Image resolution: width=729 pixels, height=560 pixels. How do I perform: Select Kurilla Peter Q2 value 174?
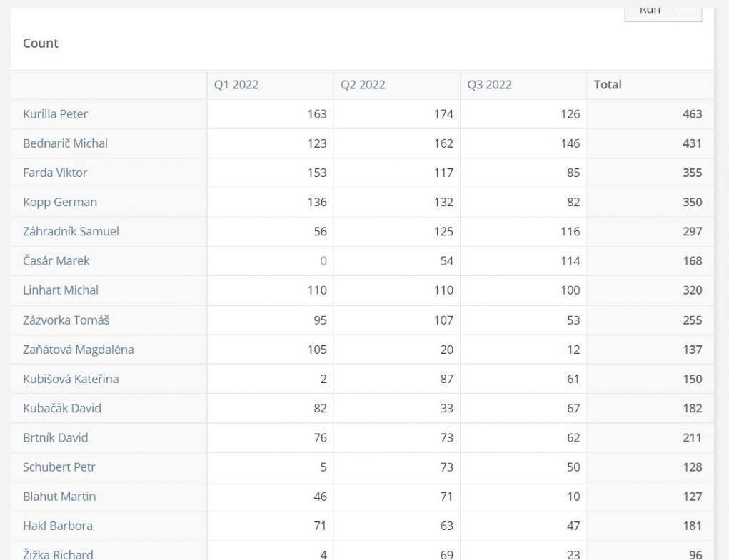pyautogui.click(x=443, y=114)
